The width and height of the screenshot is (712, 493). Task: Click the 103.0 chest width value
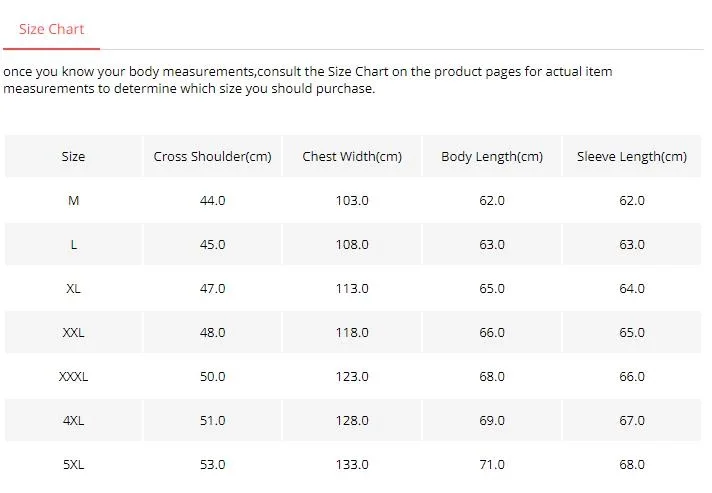click(x=352, y=200)
